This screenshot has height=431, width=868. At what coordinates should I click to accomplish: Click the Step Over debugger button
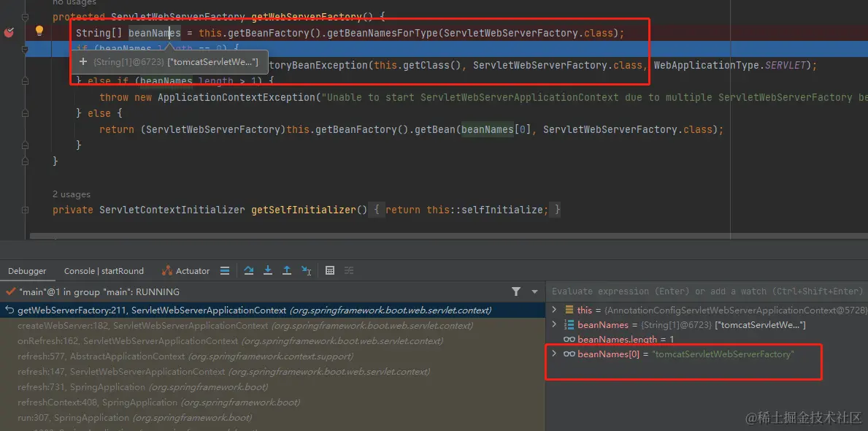(x=249, y=270)
